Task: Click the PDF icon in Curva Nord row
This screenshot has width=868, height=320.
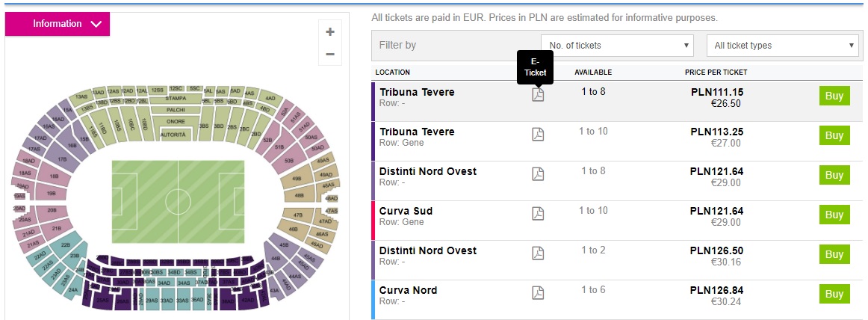Action: pos(538,293)
